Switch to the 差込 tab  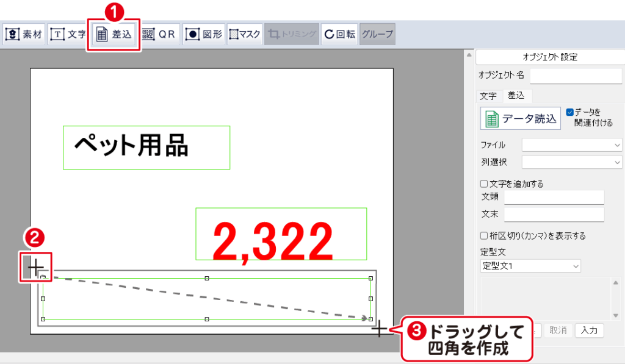click(x=516, y=96)
